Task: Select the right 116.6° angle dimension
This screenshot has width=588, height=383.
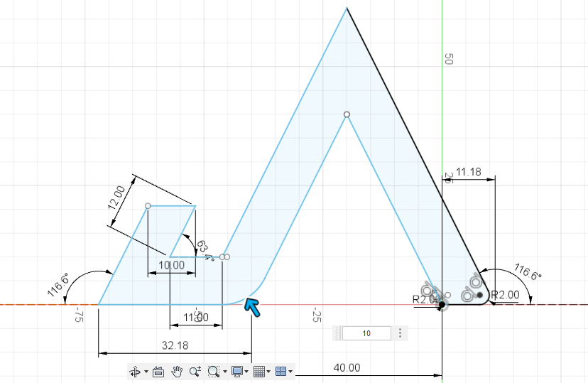Action: pos(528,271)
